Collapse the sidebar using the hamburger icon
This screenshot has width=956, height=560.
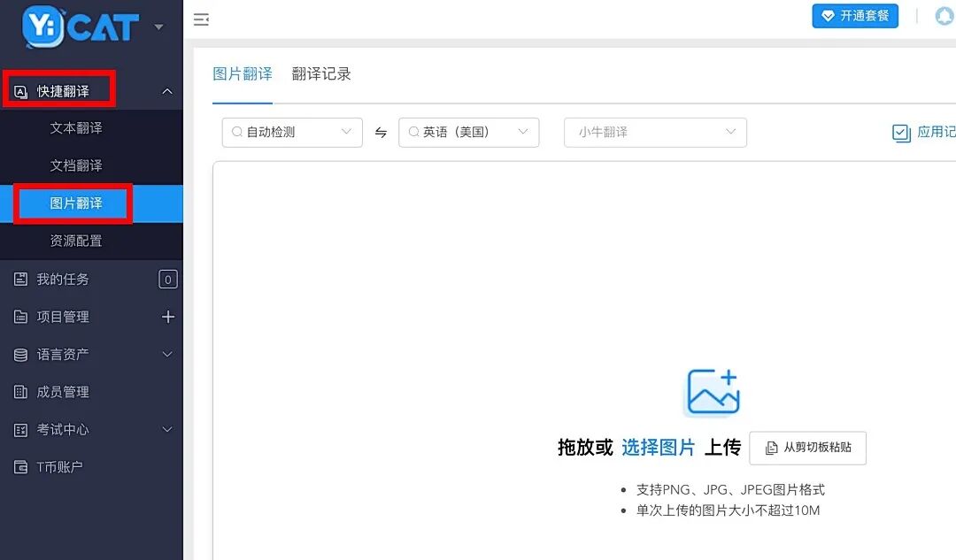202,18
